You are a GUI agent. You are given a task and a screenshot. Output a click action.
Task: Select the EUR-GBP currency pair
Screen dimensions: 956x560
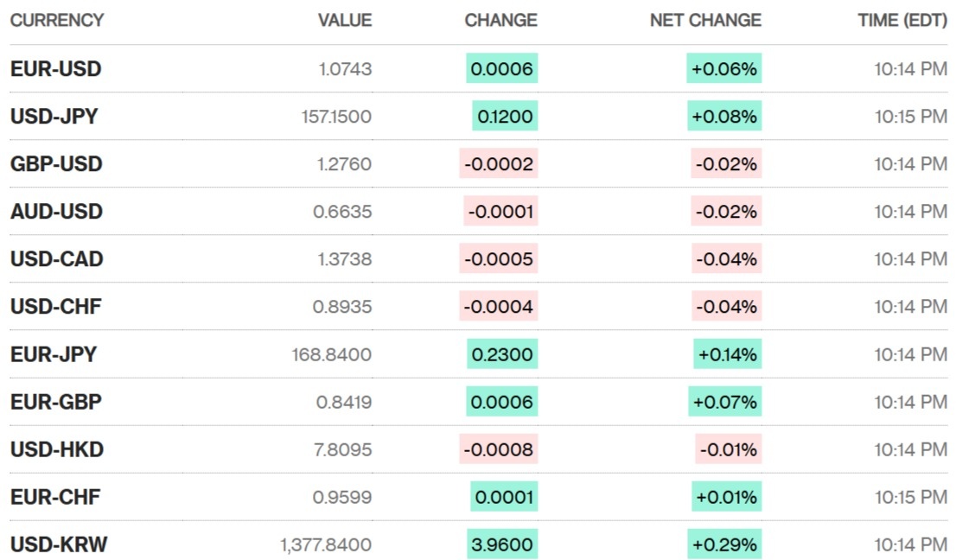pos(56,402)
